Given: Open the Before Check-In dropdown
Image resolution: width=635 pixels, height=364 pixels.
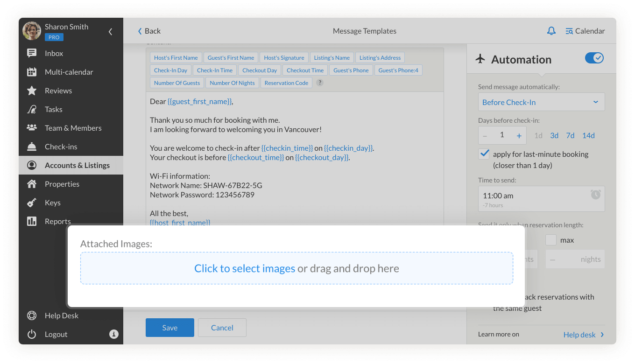Looking at the screenshot, I should (541, 102).
